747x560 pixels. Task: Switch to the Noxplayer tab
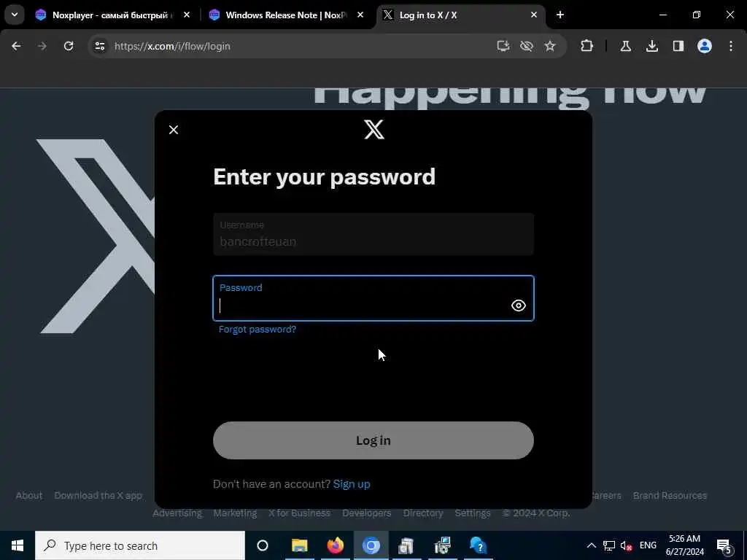[x=113, y=15]
